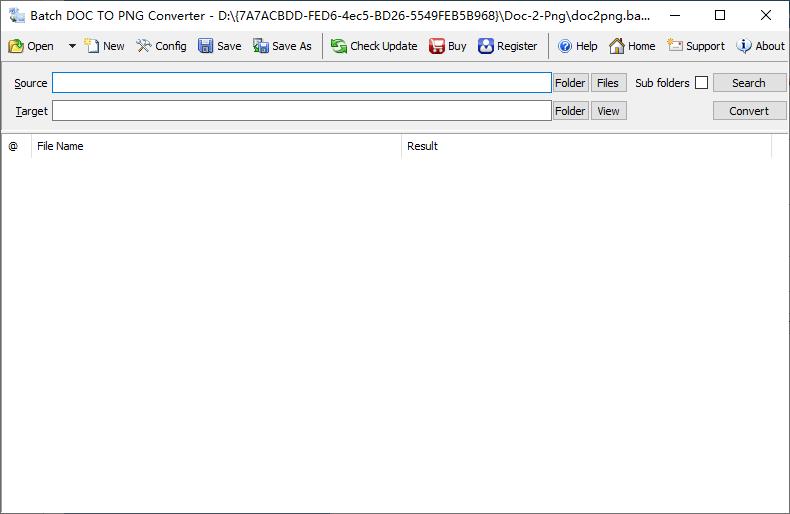Click the @ column header
The height and width of the screenshot is (514, 790).
coord(16,146)
